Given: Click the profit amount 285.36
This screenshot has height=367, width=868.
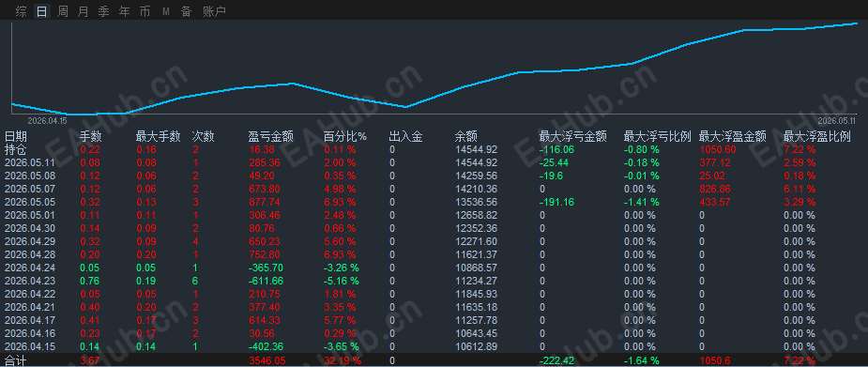Looking at the screenshot, I should [265, 162].
